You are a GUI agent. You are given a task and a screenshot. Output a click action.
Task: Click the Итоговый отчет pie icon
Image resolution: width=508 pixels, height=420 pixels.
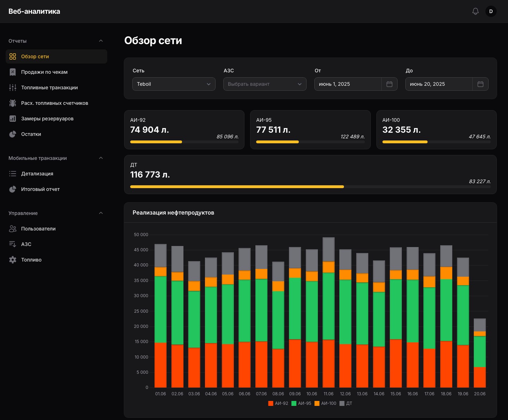(13, 189)
